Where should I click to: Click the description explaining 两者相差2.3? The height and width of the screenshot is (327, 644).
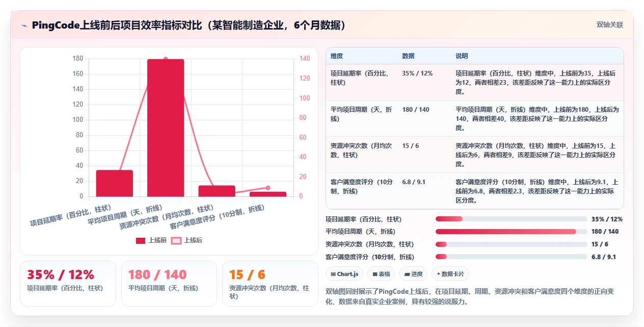coord(536,191)
